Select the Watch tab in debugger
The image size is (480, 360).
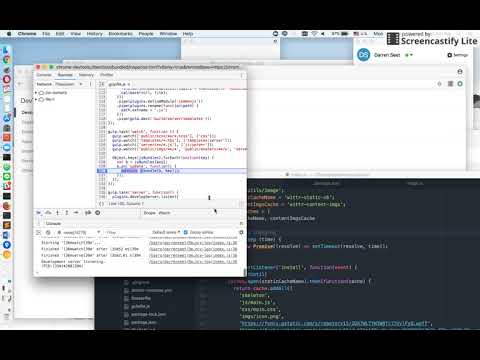pyautogui.click(x=164, y=213)
